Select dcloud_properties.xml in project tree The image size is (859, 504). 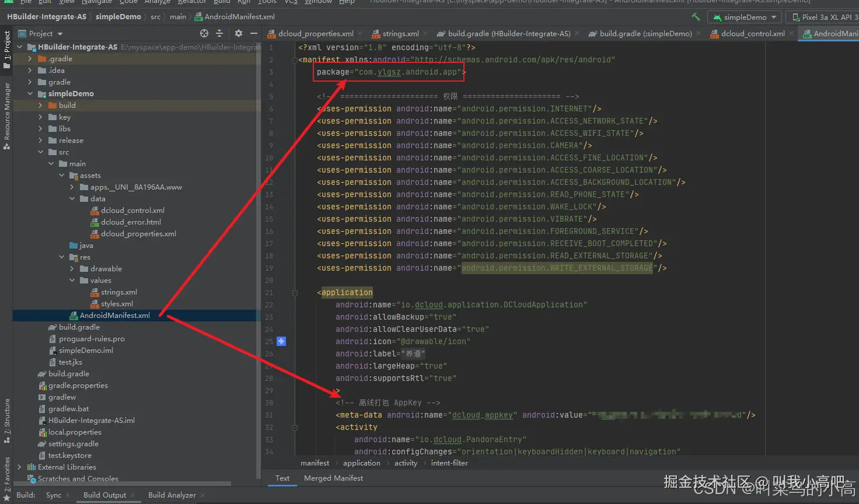pos(138,233)
